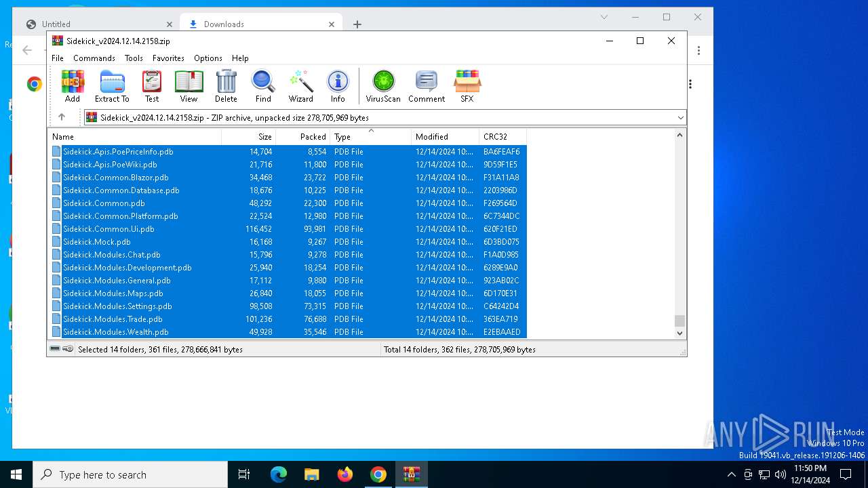Open Task View on the taskbar
Viewport: 868px width, 488px height.
coord(244,474)
